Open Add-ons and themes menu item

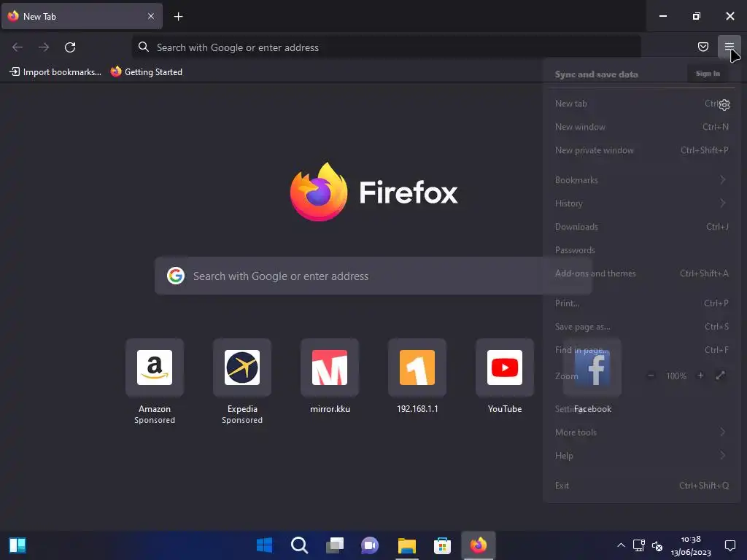tap(641, 273)
